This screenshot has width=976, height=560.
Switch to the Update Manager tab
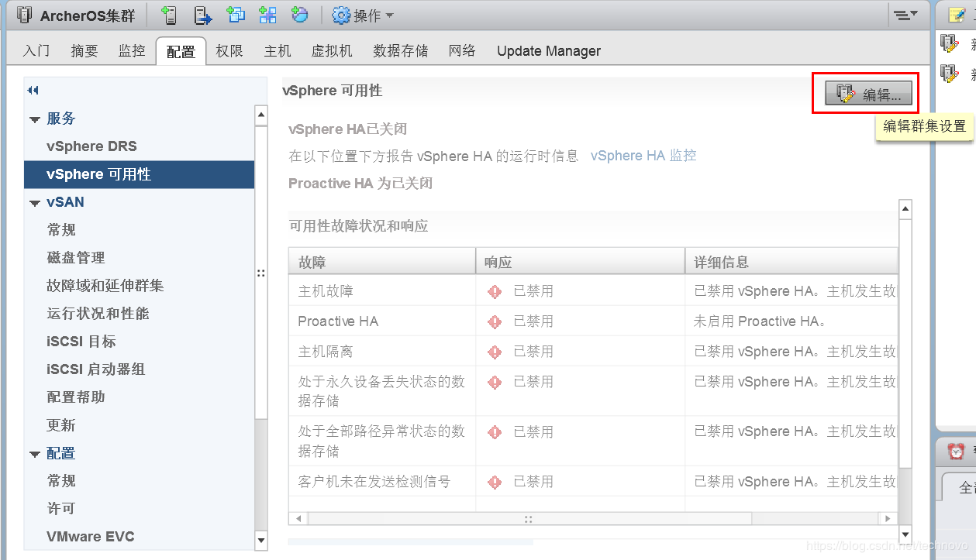548,50
